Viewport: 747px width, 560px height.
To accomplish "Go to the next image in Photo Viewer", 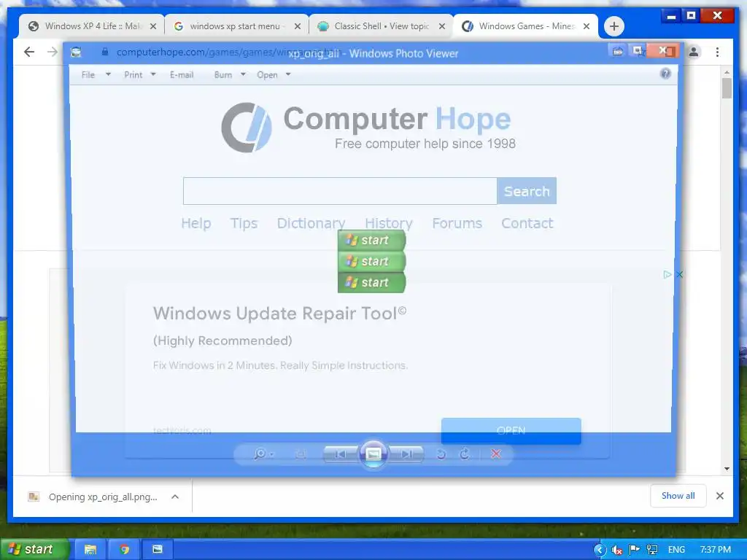I will pyautogui.click(x=406, y=454).
